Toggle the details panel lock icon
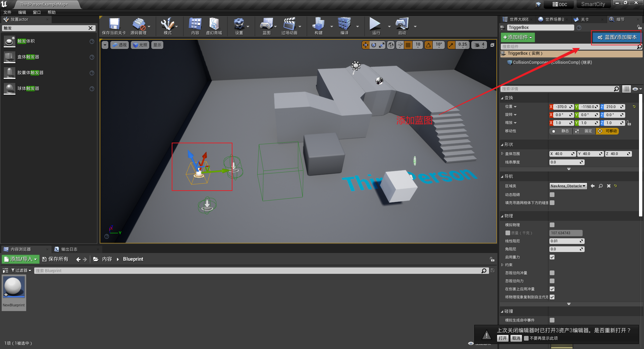The image size is (644, 349). [x=639, y=27]
